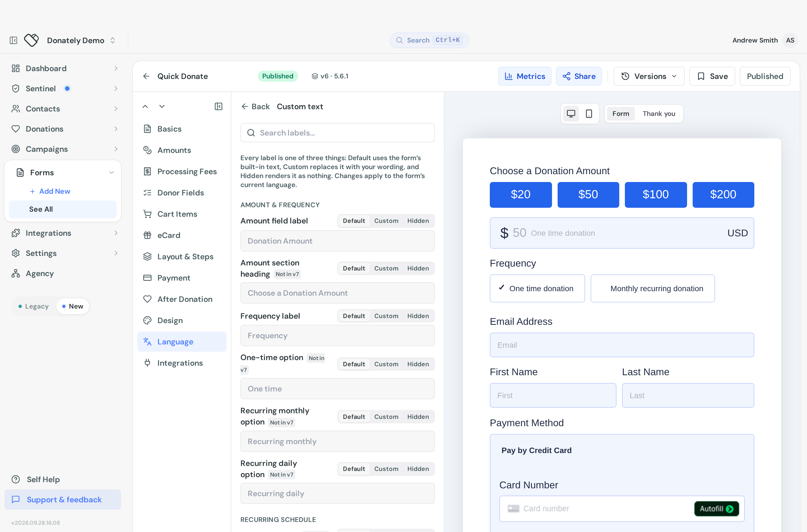The image size is (807, 532).
Task: Collapse the Forms section chevron
Action: pos(111,173)
